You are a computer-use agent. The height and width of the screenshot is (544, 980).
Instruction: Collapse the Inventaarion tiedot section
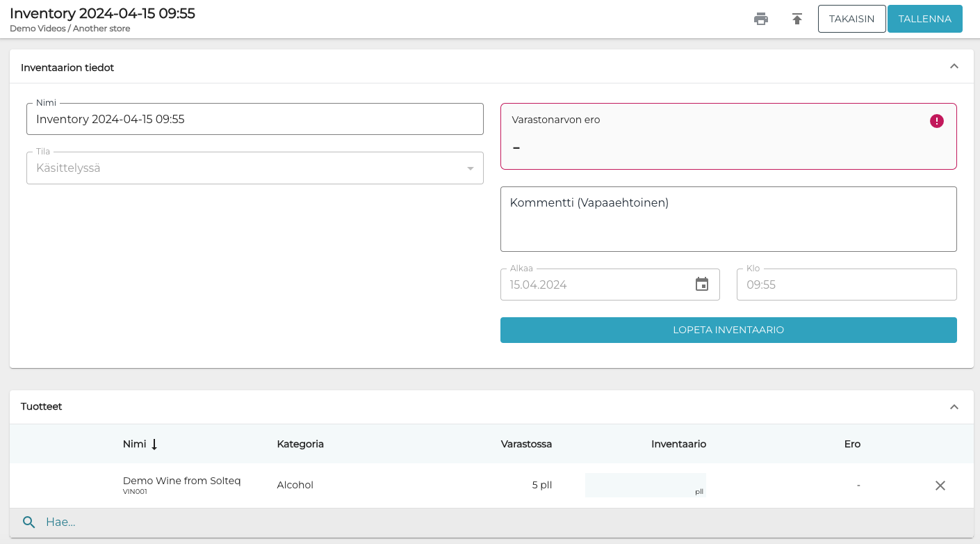pyautogui.click(x=954, y=67)
